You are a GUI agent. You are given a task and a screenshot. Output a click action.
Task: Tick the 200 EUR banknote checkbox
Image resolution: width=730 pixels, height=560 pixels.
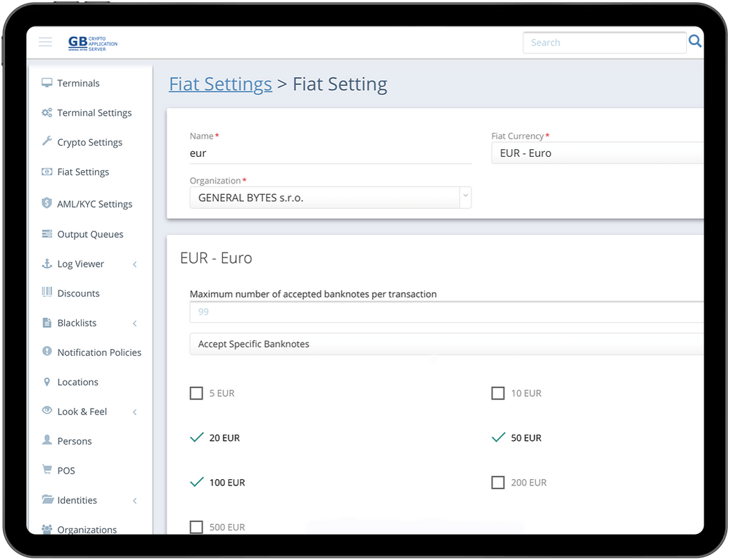point(498,483)
